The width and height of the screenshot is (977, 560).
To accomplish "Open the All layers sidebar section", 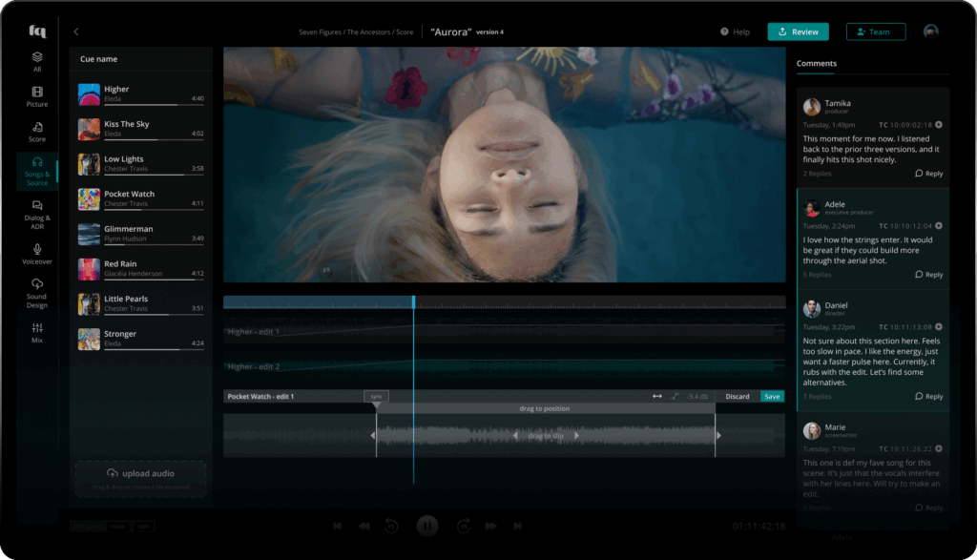I will point(37,62).
